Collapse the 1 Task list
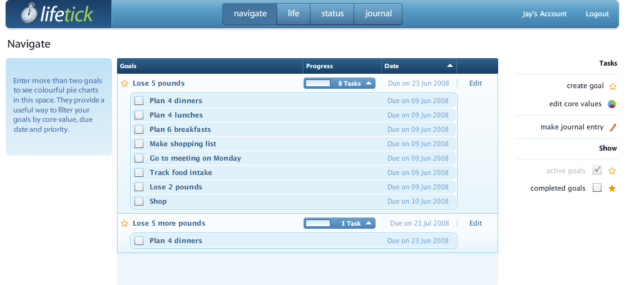Viewport: 644px width, 285px height. [369, 223]
